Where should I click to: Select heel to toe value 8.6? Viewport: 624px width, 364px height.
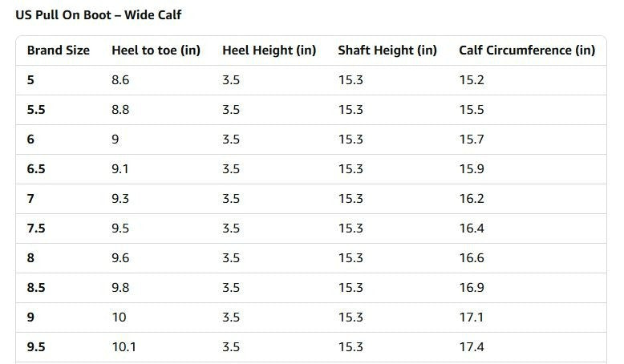coord(120,80)
